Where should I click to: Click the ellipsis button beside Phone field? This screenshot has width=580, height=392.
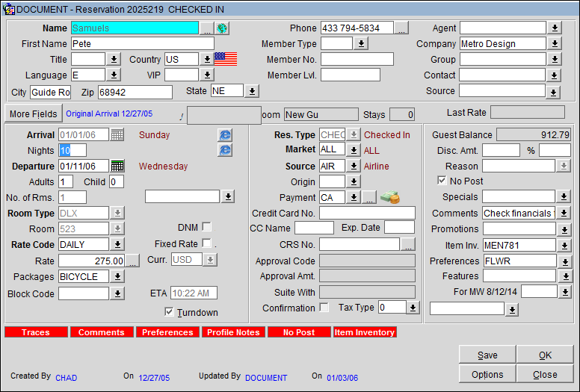tap(401, 28)
